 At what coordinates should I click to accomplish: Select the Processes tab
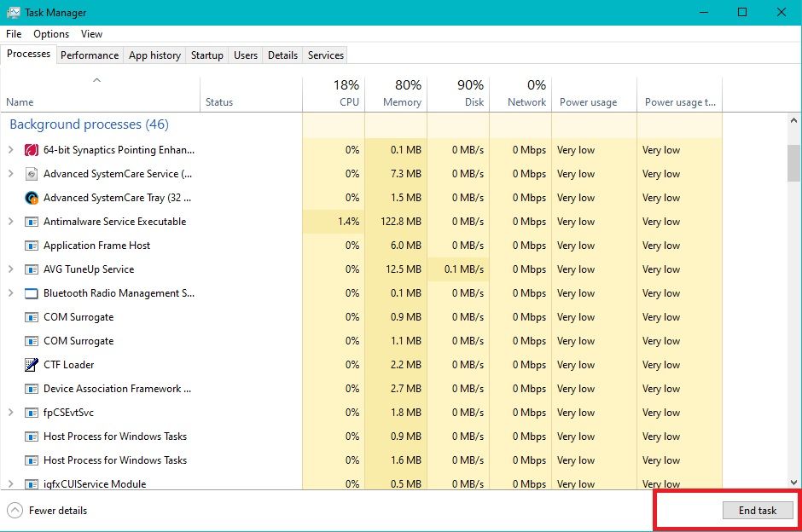(28, 54)
